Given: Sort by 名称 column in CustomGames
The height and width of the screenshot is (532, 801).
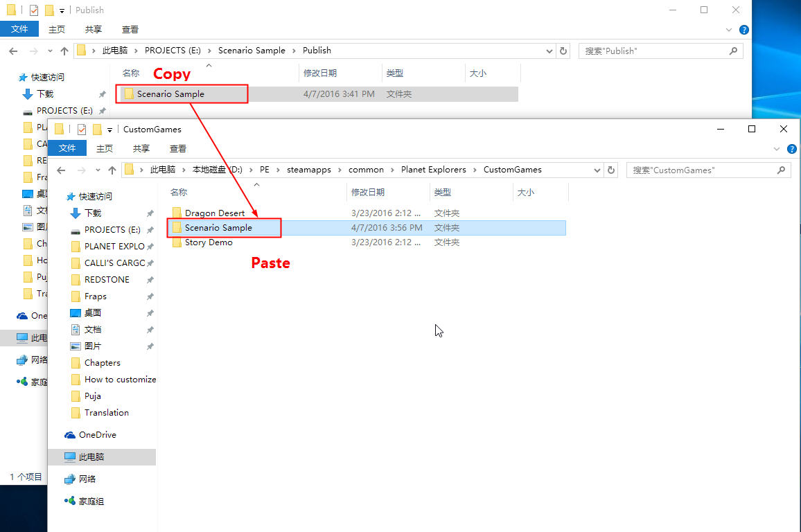Looking at the screenshot, I should pos(179,193).
